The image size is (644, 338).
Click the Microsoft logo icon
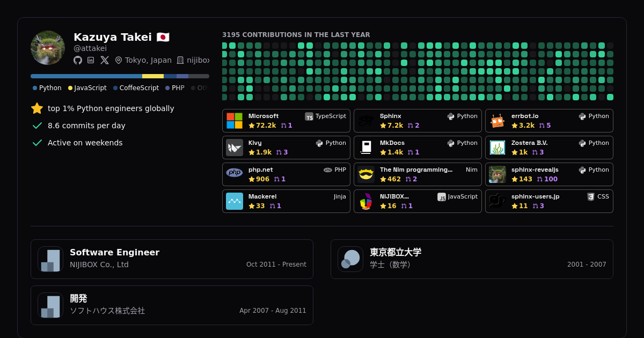pyautogui.click(x=235, y=121)
